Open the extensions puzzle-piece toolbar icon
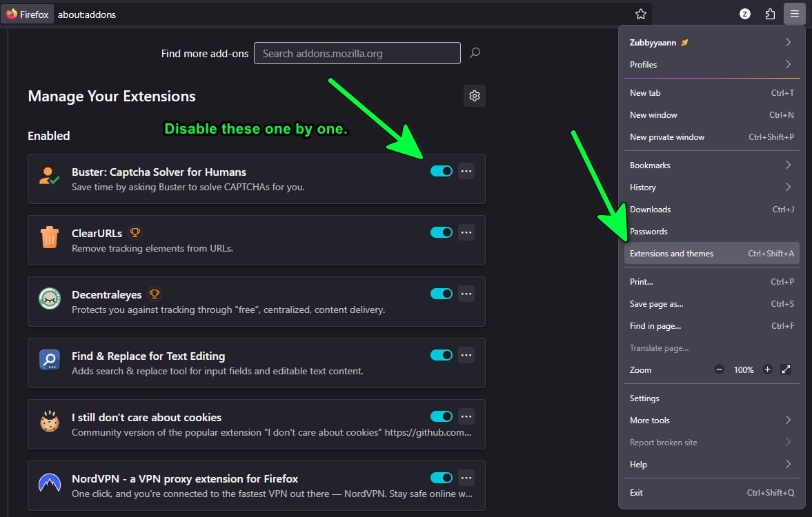This screenshot has width=812, height=517. click(770, 14)
